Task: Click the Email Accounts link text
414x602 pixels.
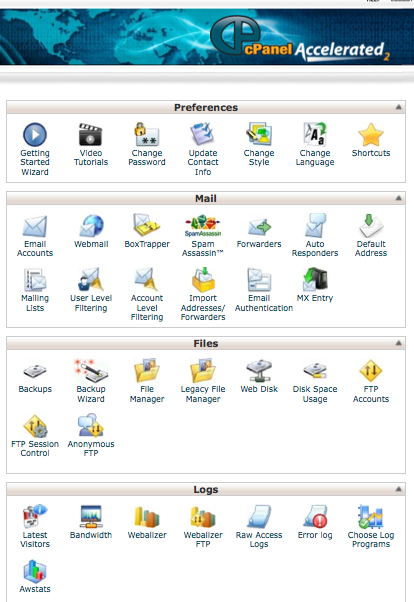Action: pyautogui.click(x=35, y=248)
